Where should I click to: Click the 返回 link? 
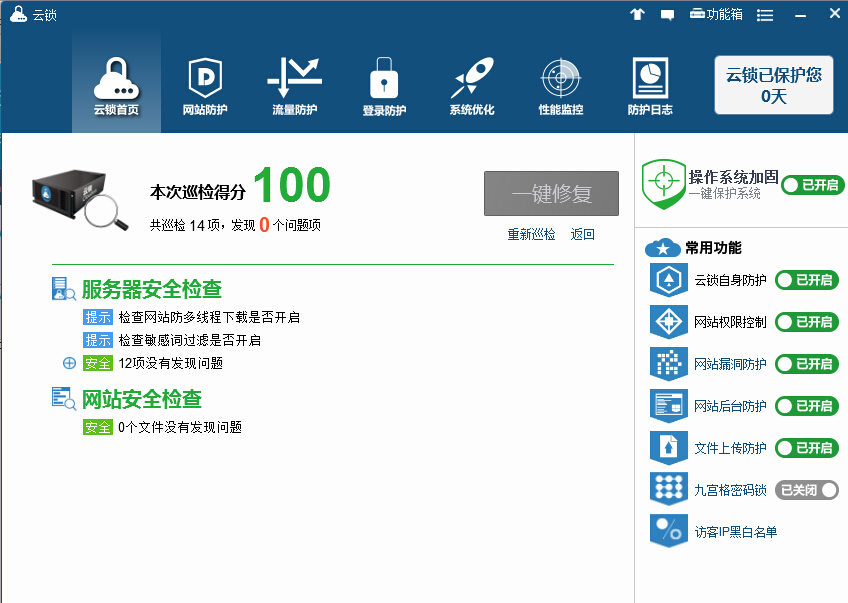pyautogui.click(x=582, y=234)
